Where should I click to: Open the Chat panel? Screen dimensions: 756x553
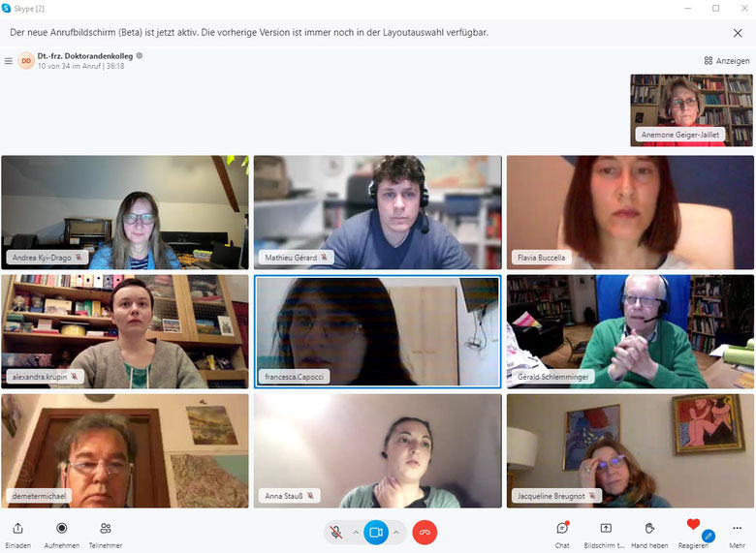[x=562, y=529]
